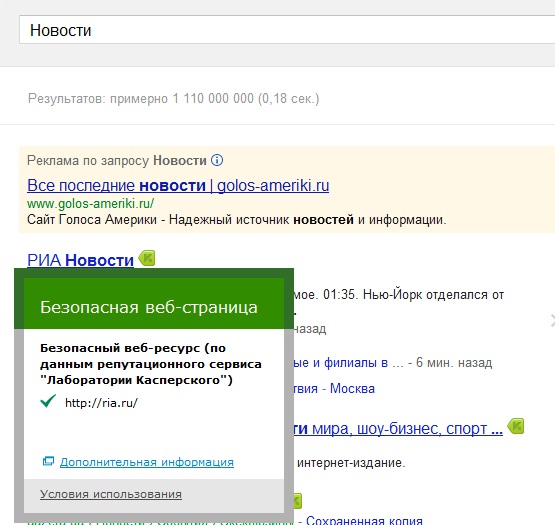Open the Сохраненная копия link
The image size is (555, 525).
coord(364,520)
